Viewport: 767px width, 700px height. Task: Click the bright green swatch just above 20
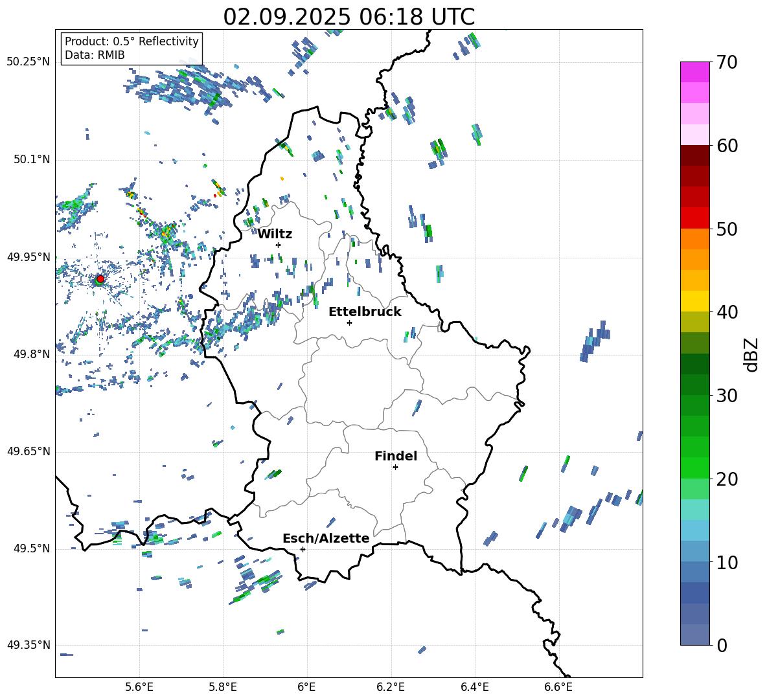click(694, 468)
